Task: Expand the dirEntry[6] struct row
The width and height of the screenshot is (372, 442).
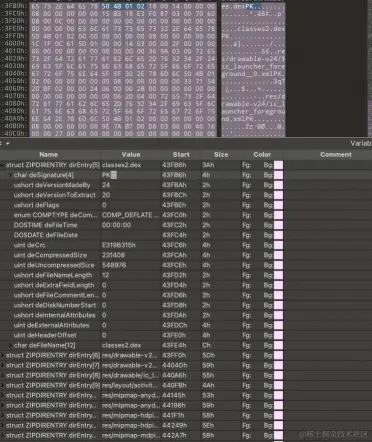Action: coord(2,355)
